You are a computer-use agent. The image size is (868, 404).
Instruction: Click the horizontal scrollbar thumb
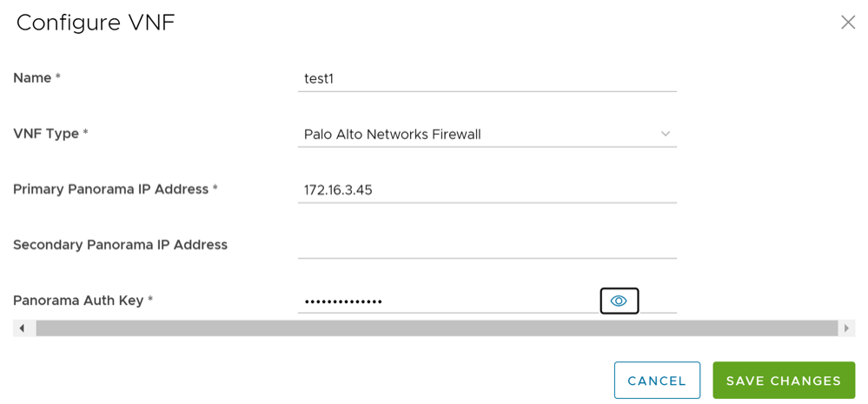coord(434,328)
